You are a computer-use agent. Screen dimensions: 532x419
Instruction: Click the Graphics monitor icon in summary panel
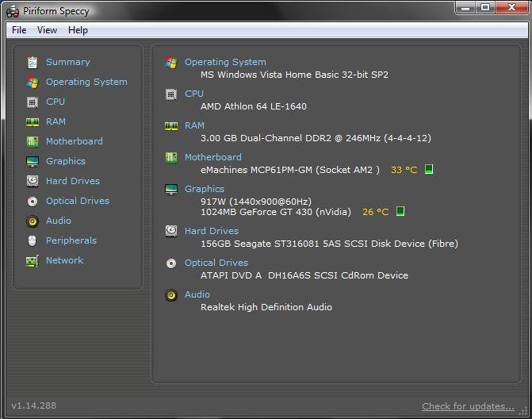tap(171, 190)
